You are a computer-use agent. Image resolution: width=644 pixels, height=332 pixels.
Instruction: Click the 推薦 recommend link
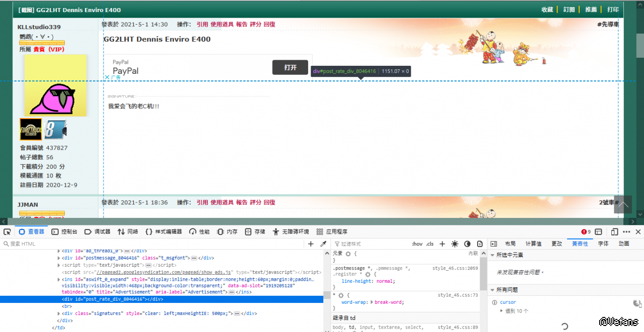coord(591,10)
